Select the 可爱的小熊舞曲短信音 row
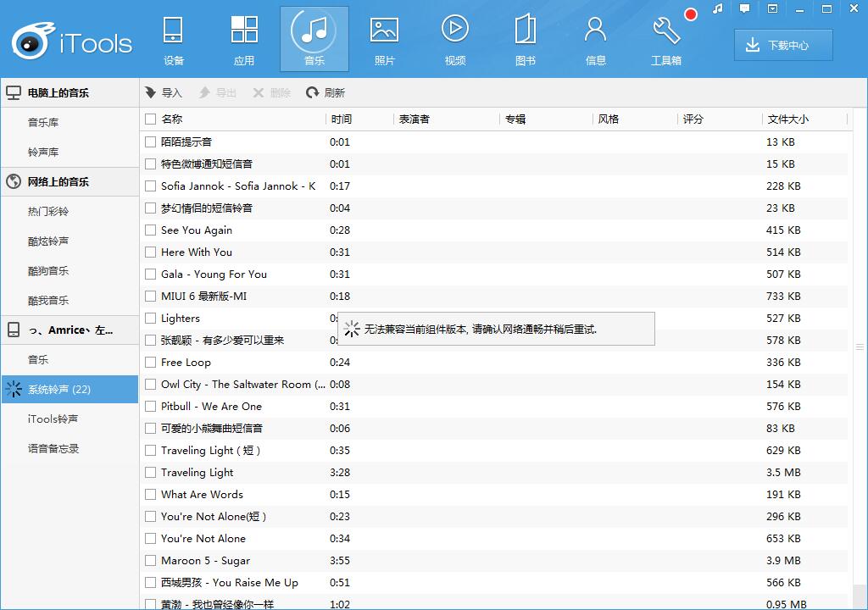 (x=494, y=429)
